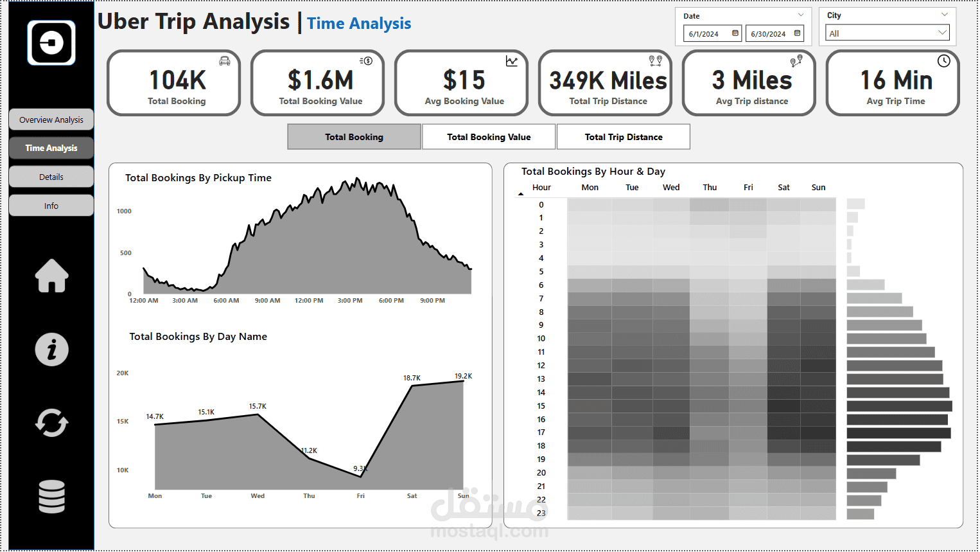Click the Time Analysis page subtitle
The image size is (980, 552).
coord(359,23)
